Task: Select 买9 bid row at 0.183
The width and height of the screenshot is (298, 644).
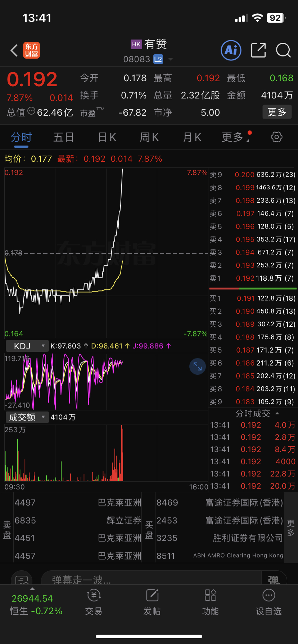Action: 253,402
